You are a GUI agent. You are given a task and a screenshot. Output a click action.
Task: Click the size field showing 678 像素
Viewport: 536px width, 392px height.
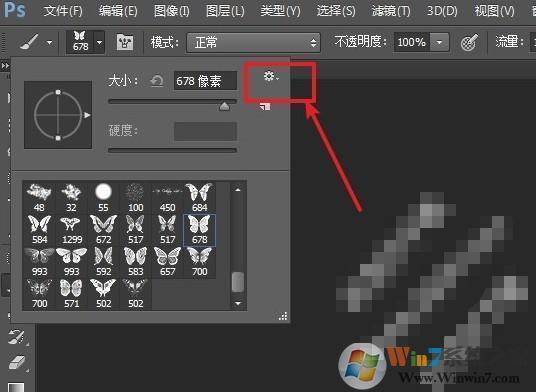pos(205,81)
